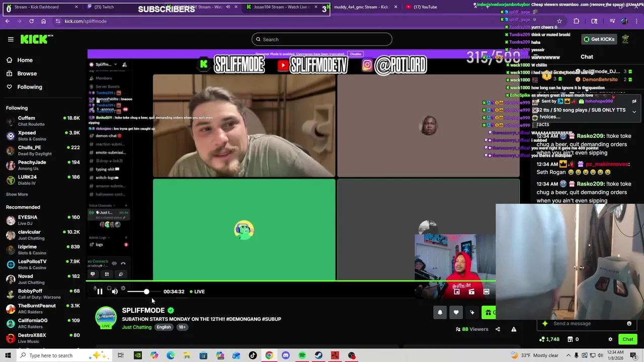
Task: Share the stream via share icon
Action: [x=498, y=329]
